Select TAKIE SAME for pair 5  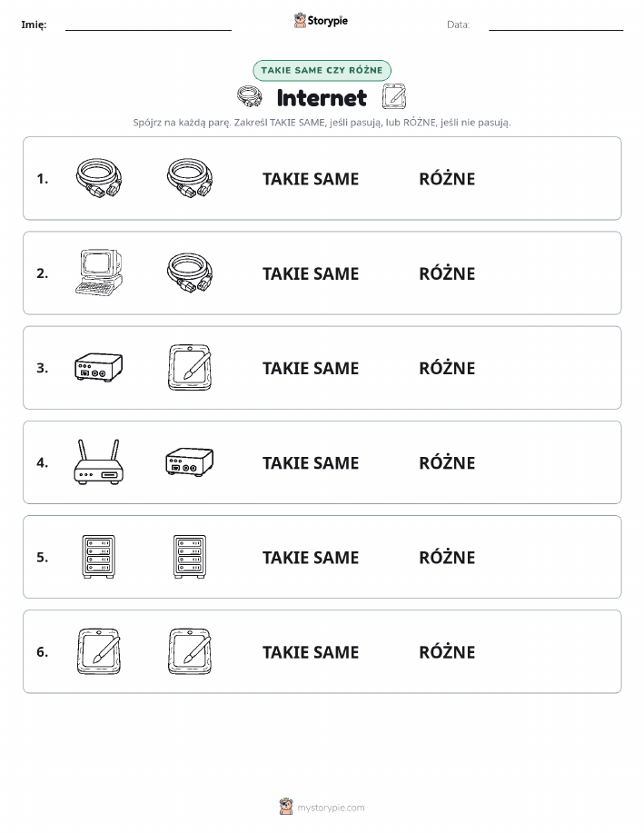pyautogui.click(x=311, y=557)
